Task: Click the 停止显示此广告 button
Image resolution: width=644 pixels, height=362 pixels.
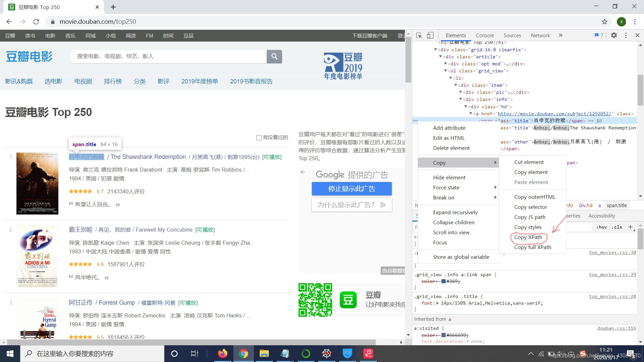Action: coord(352,189)
